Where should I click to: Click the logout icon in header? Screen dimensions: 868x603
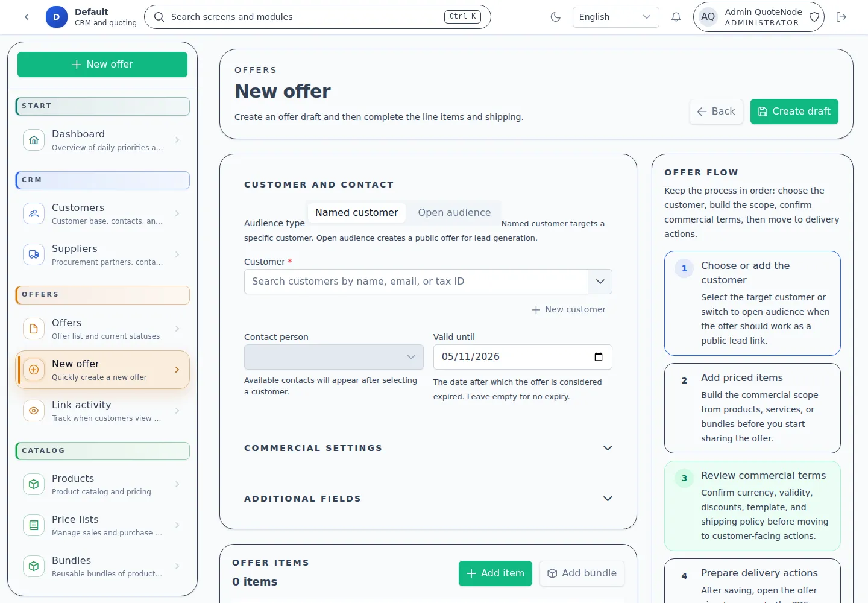[x=841, y=17]
